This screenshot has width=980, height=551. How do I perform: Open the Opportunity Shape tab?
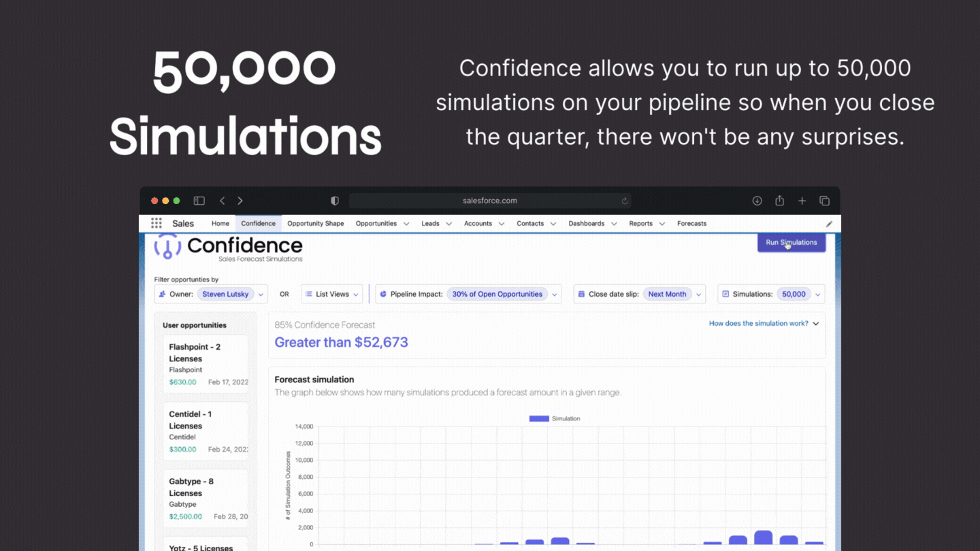[x=315, y=223]
